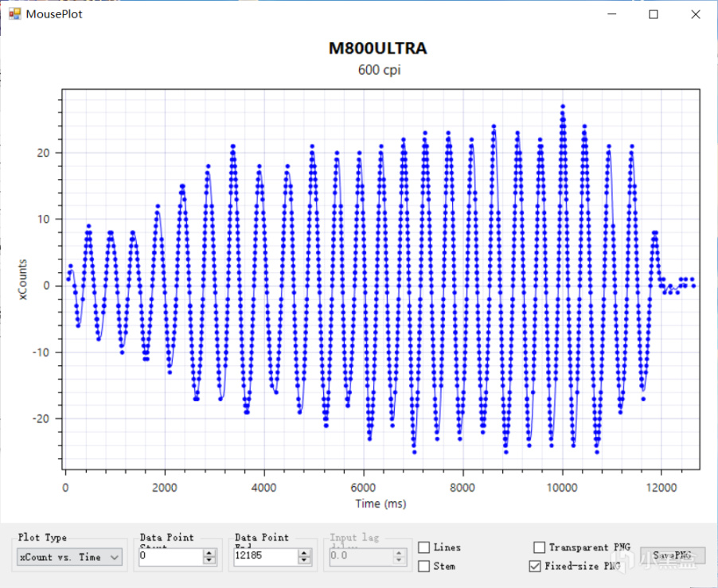Close the MousePlot window
This screenshot has height=588, width=718.
coord(696,14)
